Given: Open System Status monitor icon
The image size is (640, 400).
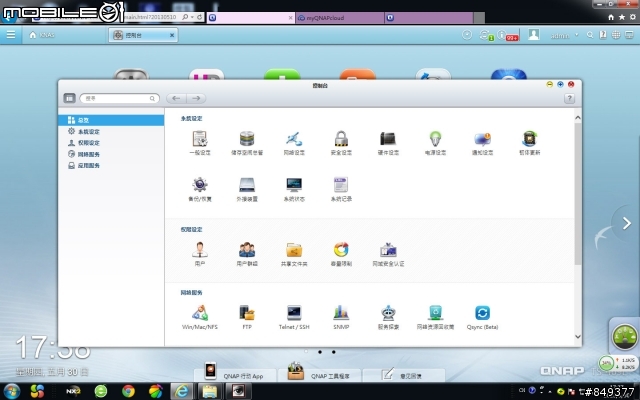Looking at the screenshot, I should (x=294, y=185).
